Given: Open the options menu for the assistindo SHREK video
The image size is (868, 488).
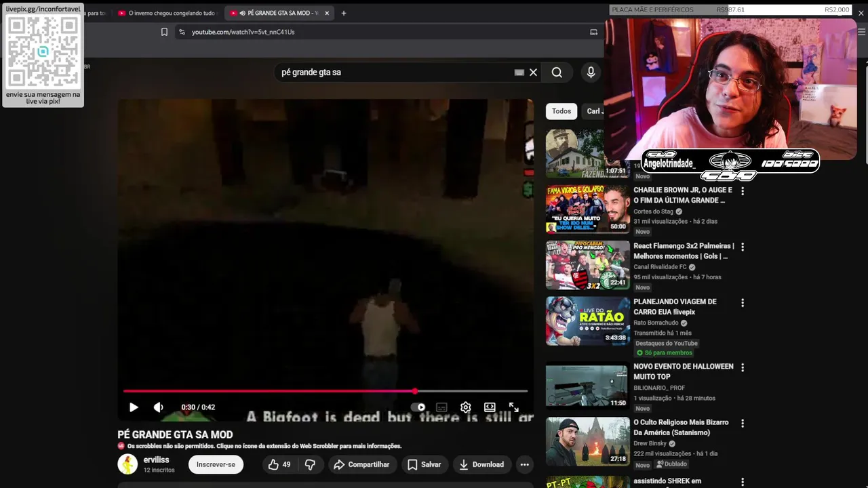Looking at the screenshot, I should (743, 482).
